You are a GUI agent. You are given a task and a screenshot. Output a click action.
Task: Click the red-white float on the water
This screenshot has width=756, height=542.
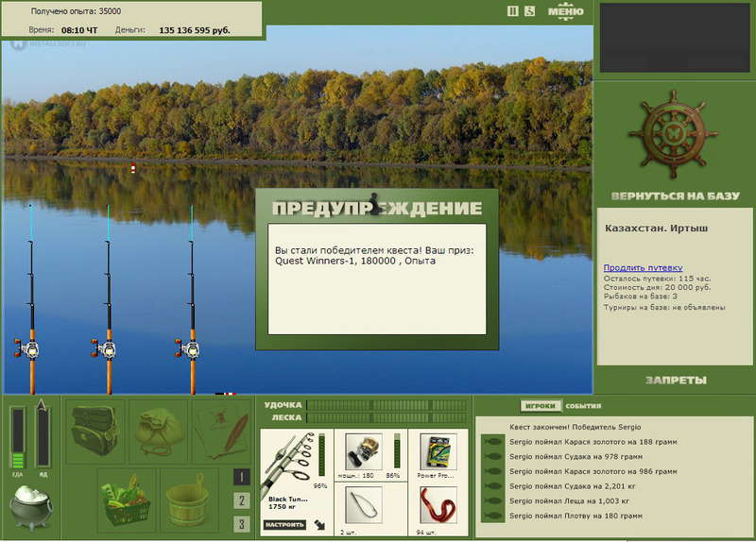pos(132,167)
